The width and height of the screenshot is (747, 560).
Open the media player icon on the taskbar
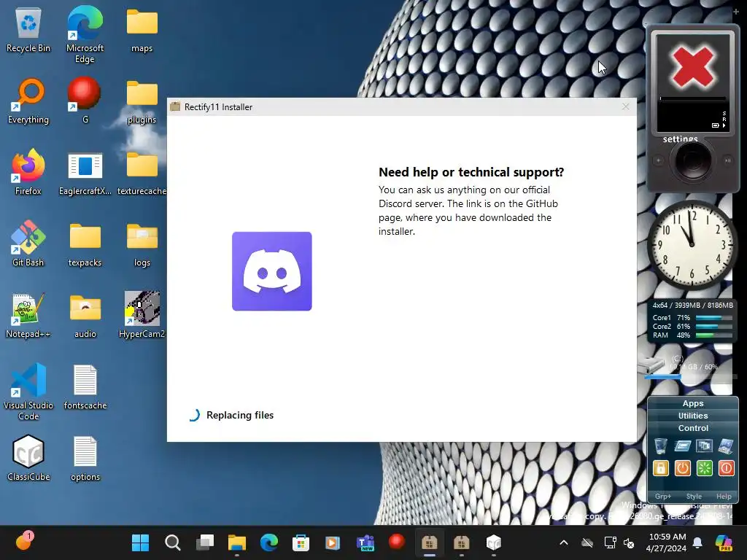[333, 542]
